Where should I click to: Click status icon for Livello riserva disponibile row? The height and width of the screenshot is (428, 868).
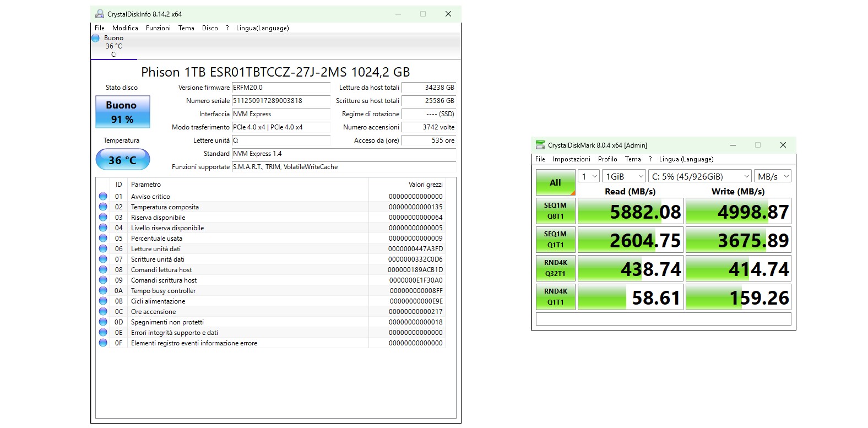pos(103,227)
